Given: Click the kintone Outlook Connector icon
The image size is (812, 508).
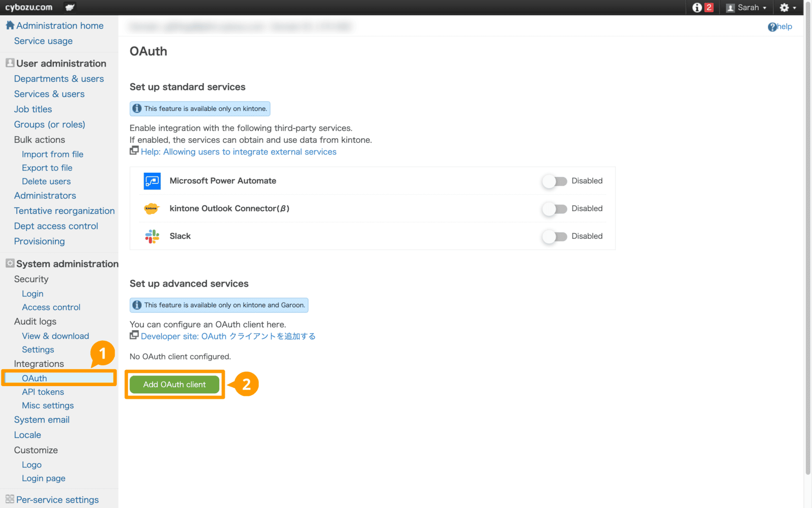Looking at the screenshot, I should (x=151, y=208).
